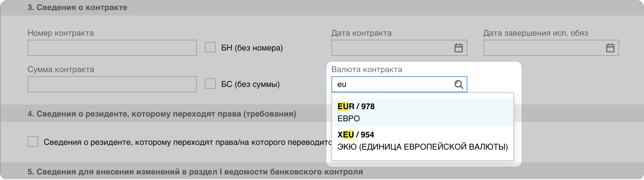The width and height of the screenshot is (644, 180).
Task: Click the Сумма контракта input field
Action: (112, 84)
